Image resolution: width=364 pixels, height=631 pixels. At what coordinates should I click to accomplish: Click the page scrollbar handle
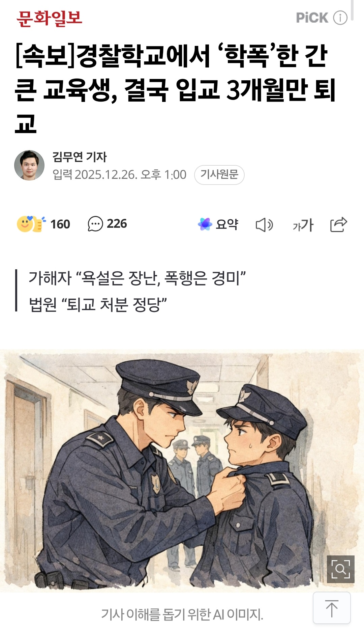pyautogui.click(x=352, y=10)
